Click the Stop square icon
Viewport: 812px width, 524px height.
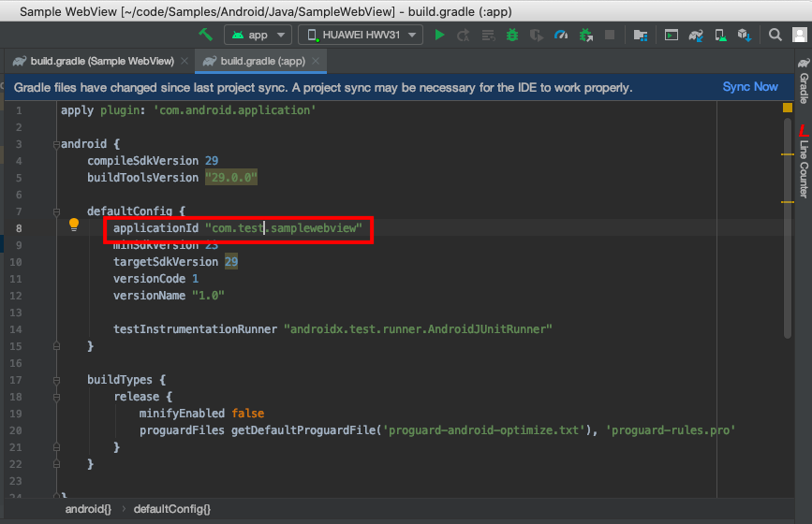610,35
